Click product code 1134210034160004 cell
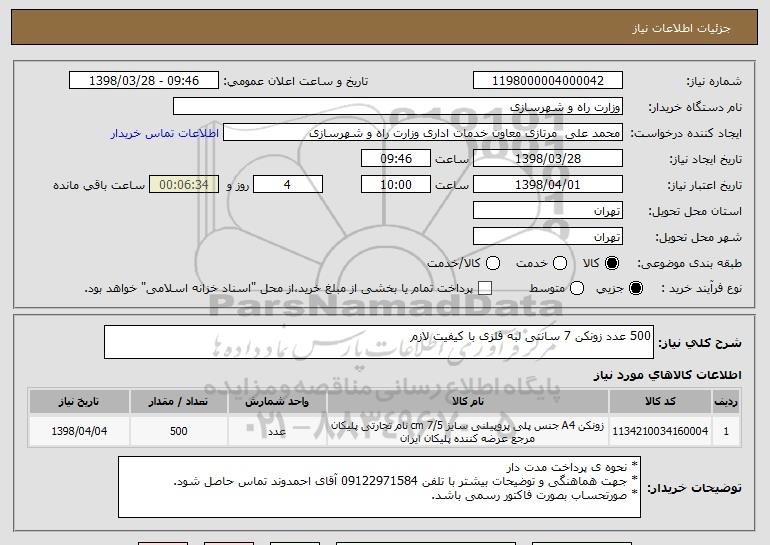 660,431
